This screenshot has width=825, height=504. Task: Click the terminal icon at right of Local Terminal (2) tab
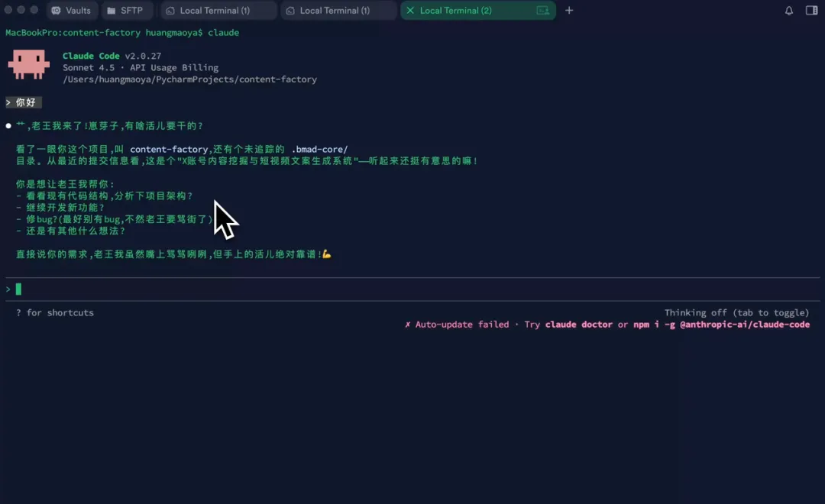click(x=542, y=11)
